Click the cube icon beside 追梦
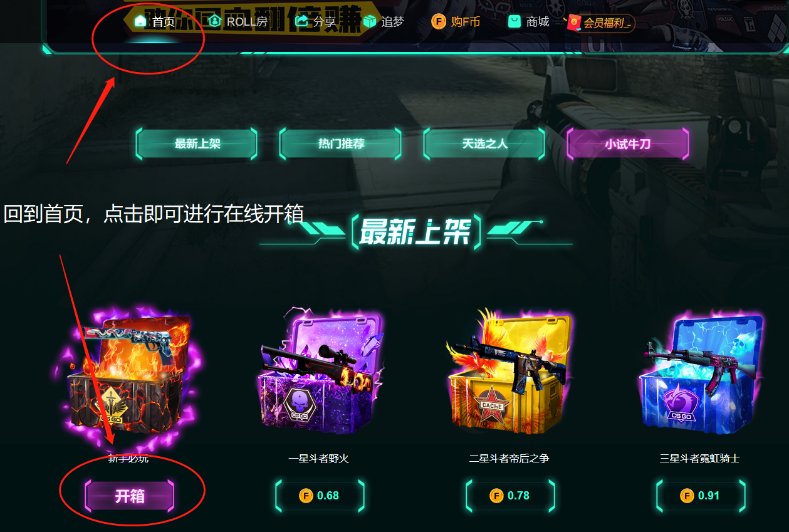This screenshot has height=532, width=789. click(x=370, y=21)
